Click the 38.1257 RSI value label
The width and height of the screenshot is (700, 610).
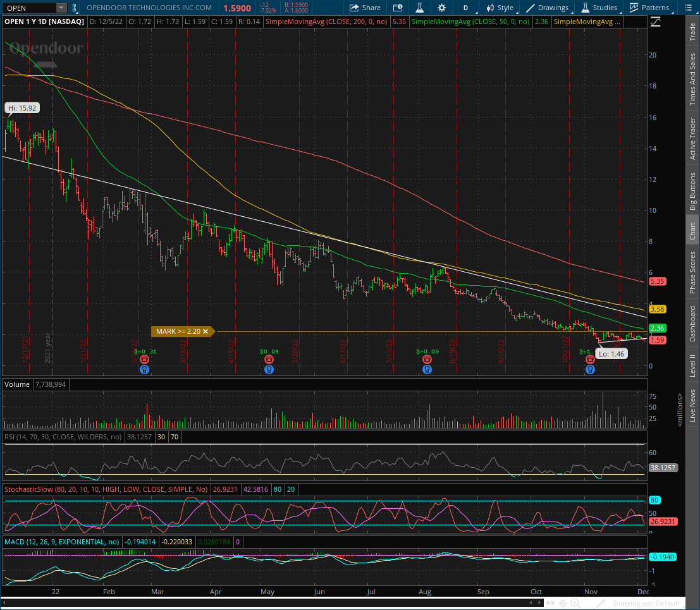click(x=663, y=468)
